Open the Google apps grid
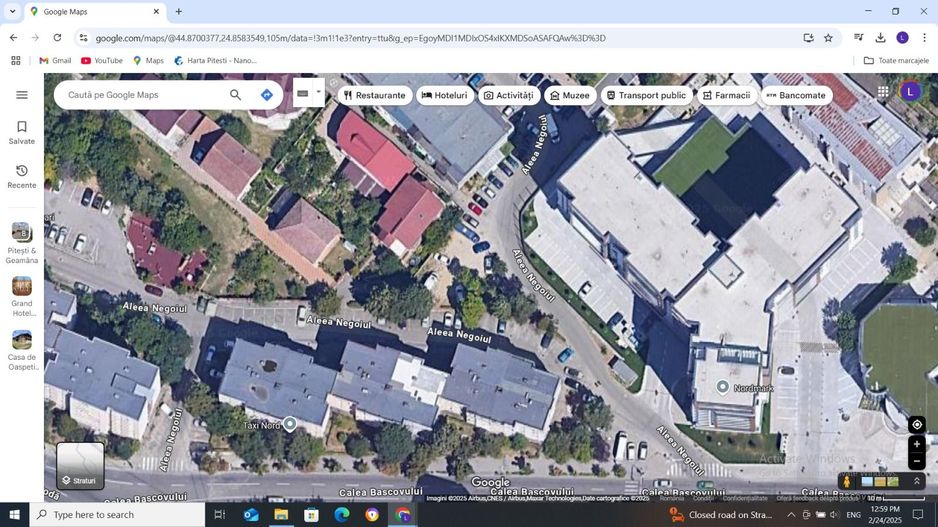Image resolution: width=938 pixels, height=527 pixels. [x=883, y=92]
